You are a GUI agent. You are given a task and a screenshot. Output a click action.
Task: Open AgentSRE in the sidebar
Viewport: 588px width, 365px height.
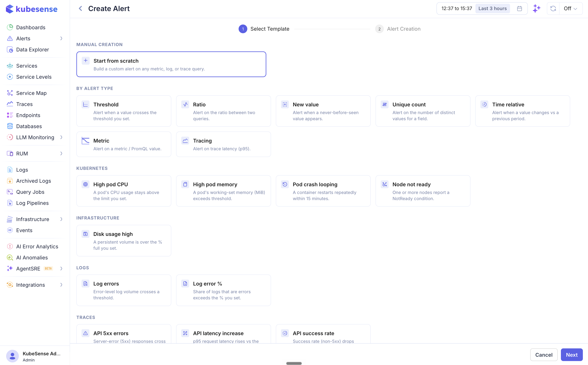coord(28,269)
